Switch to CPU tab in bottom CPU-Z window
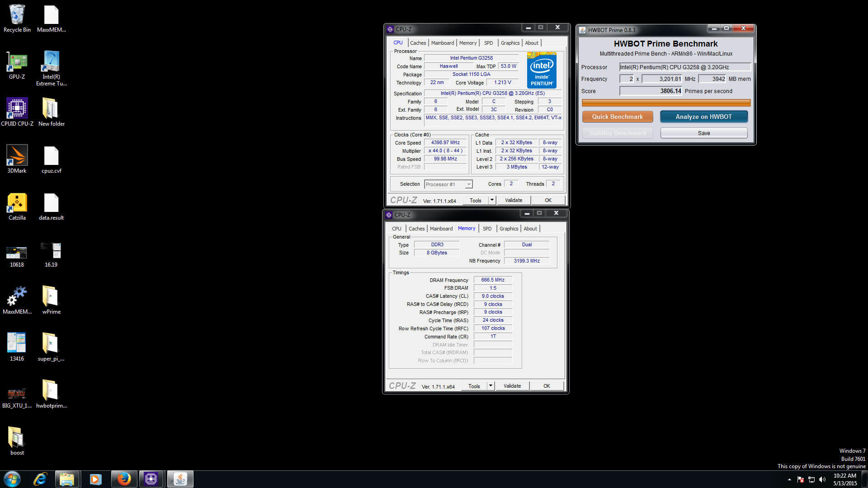This screenshot has height=488, width=868. [396, 229]
